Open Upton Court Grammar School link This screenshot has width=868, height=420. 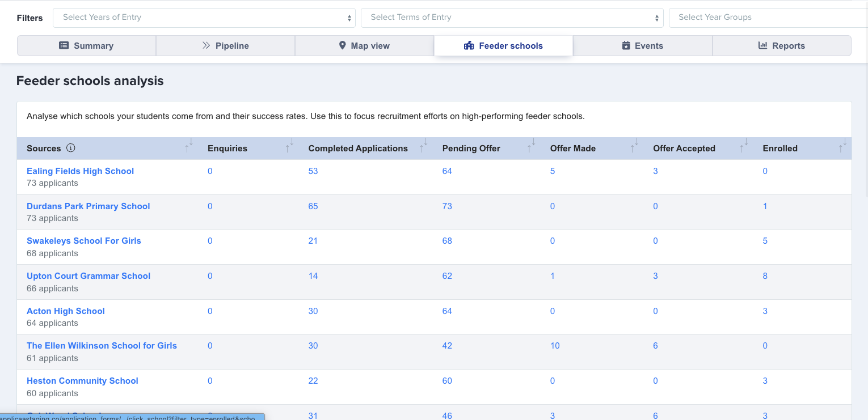click(89, 276)
